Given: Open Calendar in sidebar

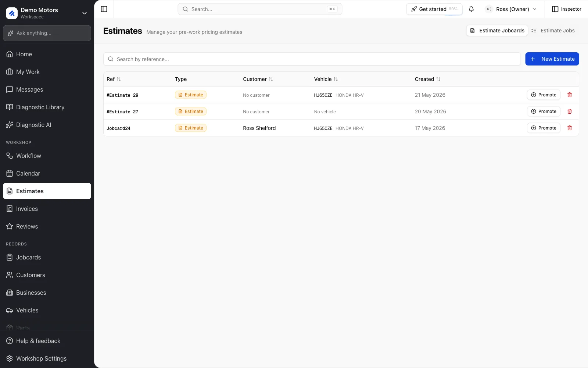Looking at the screenshot, I should pyautogui.click(x=47, y=173).
